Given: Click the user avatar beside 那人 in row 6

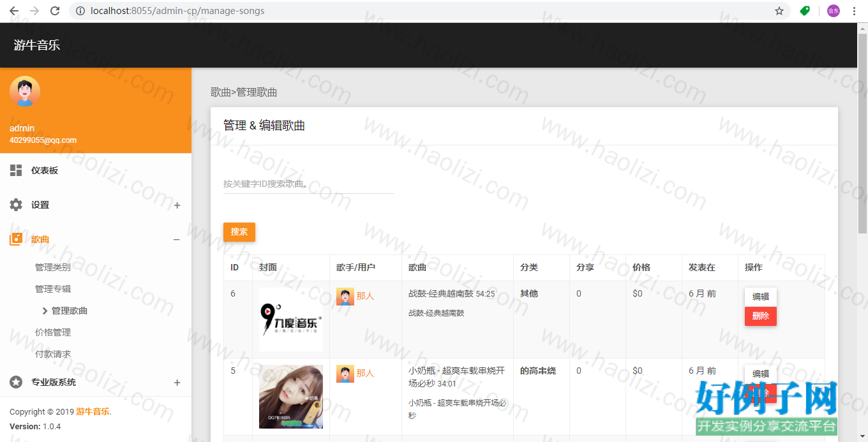Looking at the screenshot, I should [345, 297].
